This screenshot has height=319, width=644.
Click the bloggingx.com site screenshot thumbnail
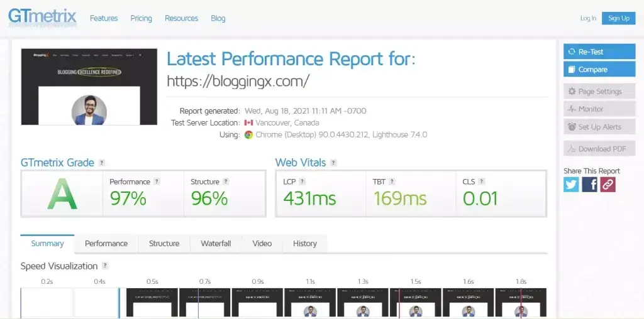(x=89, y=87)
